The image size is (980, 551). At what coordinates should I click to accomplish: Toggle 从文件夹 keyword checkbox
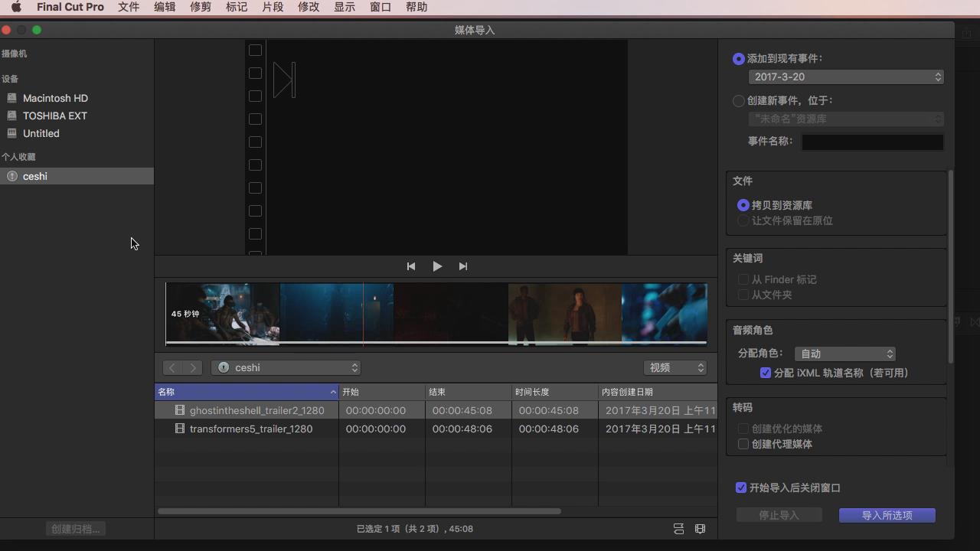tap(743, 295)
